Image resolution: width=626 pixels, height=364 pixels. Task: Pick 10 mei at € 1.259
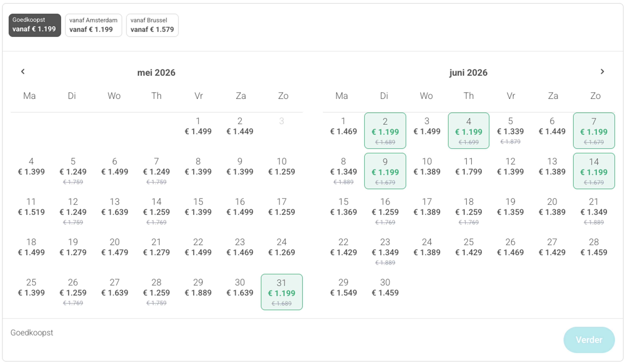(281, 167)
